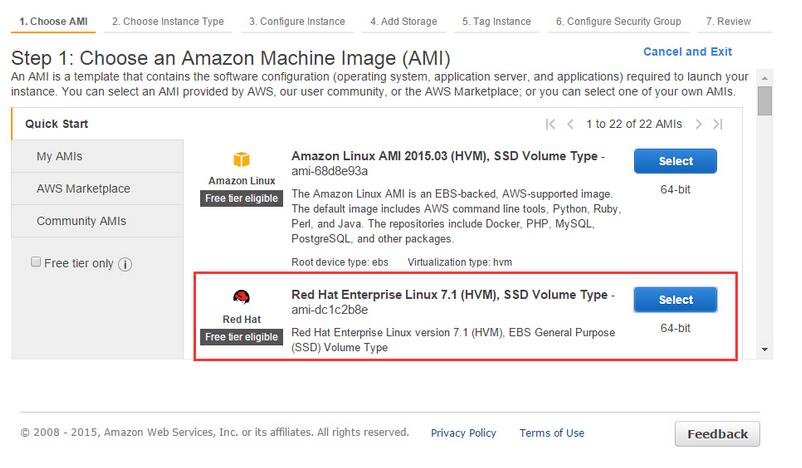Click scrollbar down arrow

[765, 349]
